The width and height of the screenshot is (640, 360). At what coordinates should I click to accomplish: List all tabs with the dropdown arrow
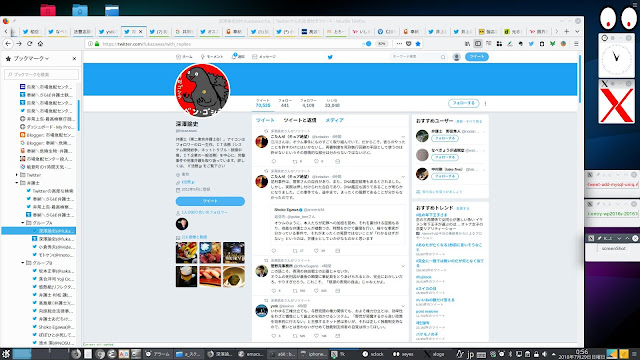click(577, 31)
